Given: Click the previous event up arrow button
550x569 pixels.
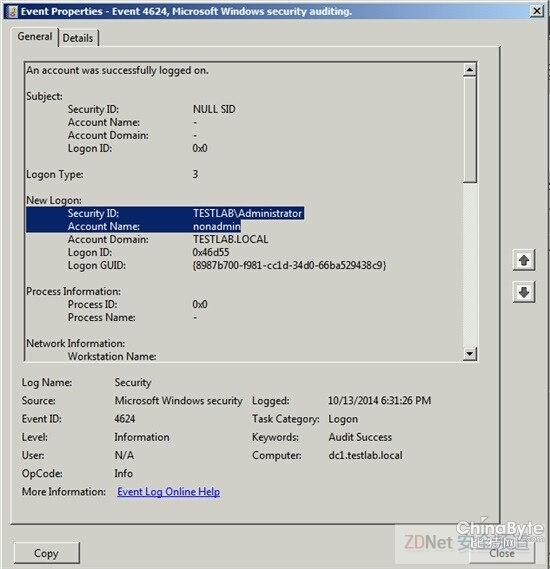Looking at the screenshot, I should click(x=524, y=260).
